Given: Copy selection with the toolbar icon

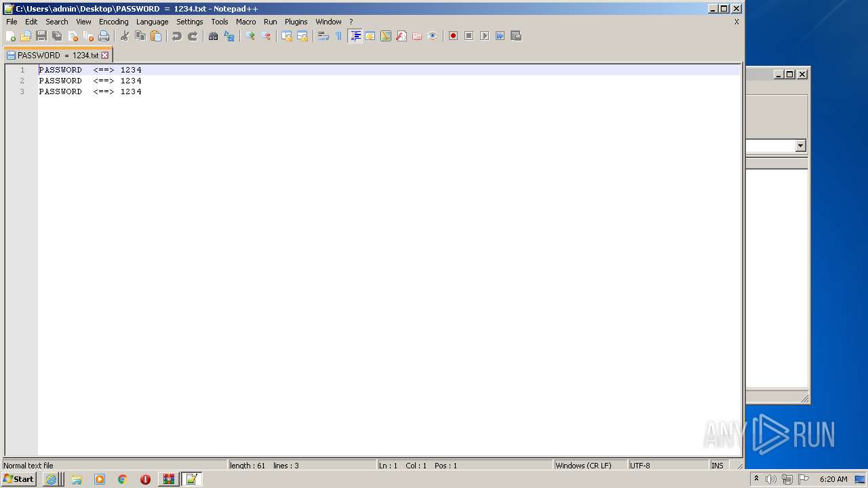Looking at the screenshot, I should pos(140,36).
